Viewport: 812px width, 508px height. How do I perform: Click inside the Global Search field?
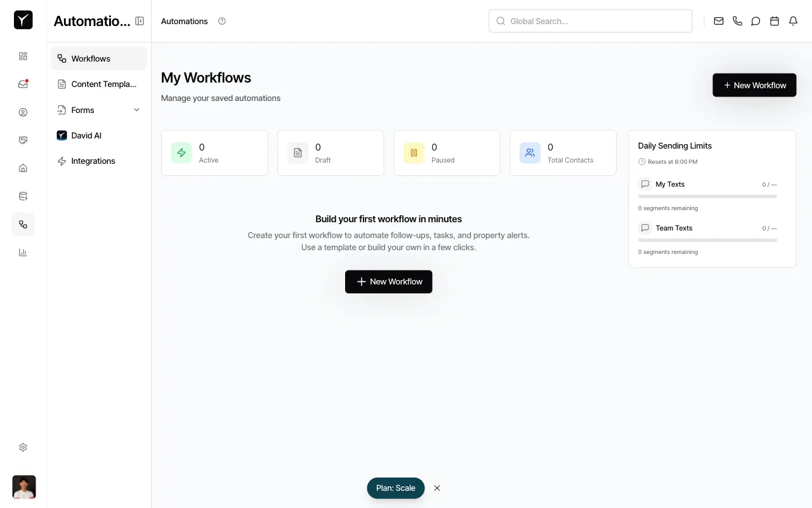pos(590,21)
